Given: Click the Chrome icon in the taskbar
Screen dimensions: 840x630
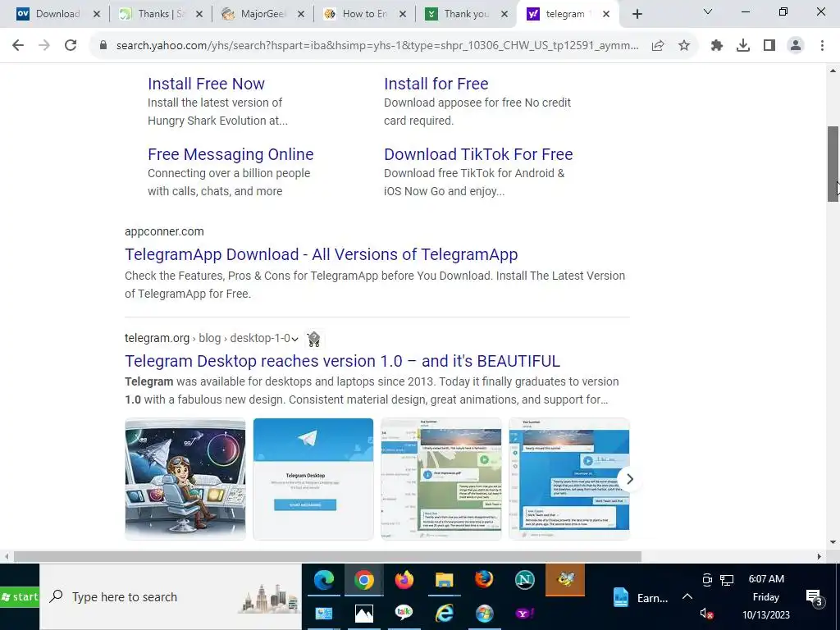Looking at the screenshot, I should (x=363, y=580).
